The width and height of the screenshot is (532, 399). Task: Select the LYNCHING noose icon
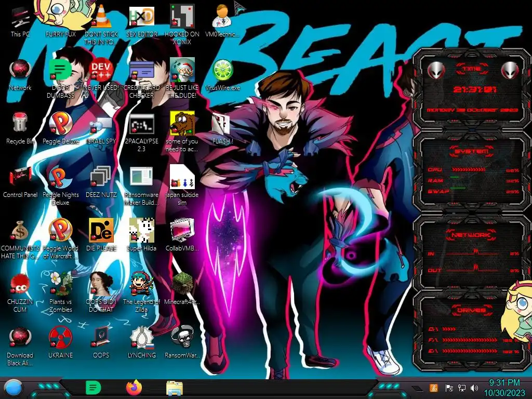tap(141, 343)
